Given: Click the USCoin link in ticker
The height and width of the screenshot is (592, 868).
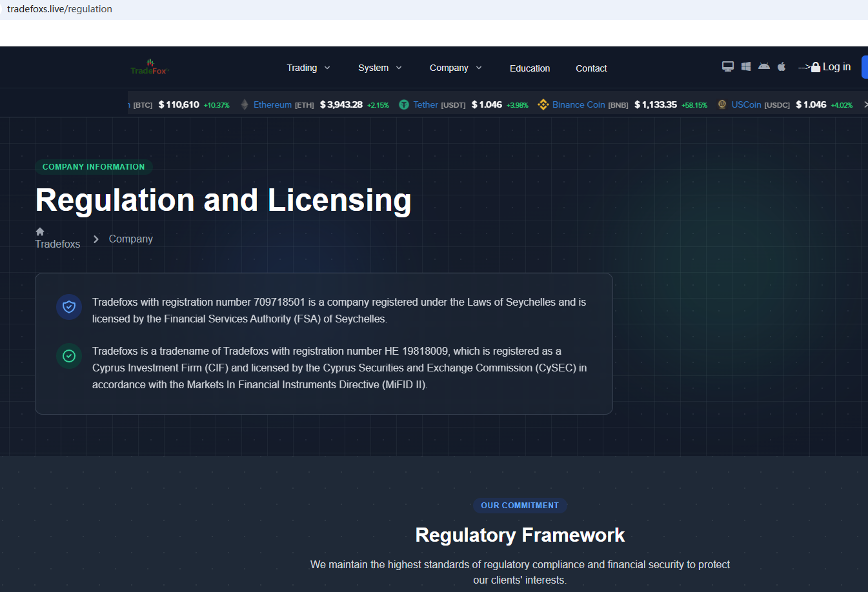Looking at the screenshot, I should (x=746, y=104).
